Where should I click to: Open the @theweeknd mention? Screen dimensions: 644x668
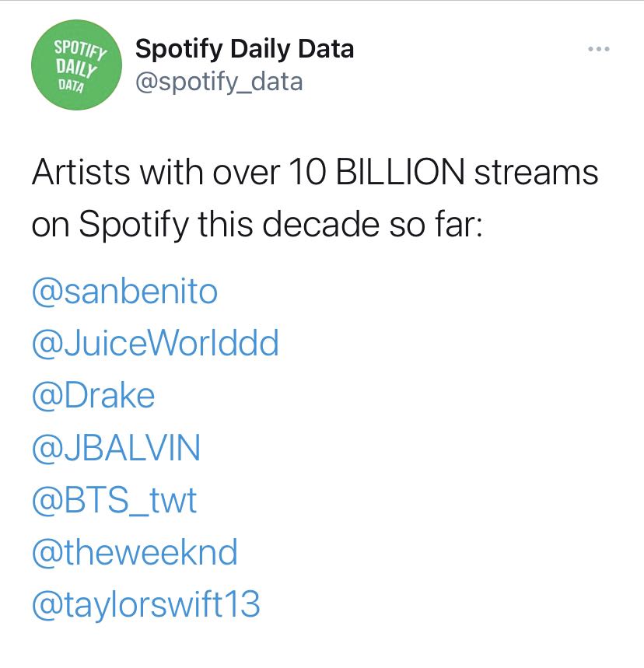[x=135, y=552]
